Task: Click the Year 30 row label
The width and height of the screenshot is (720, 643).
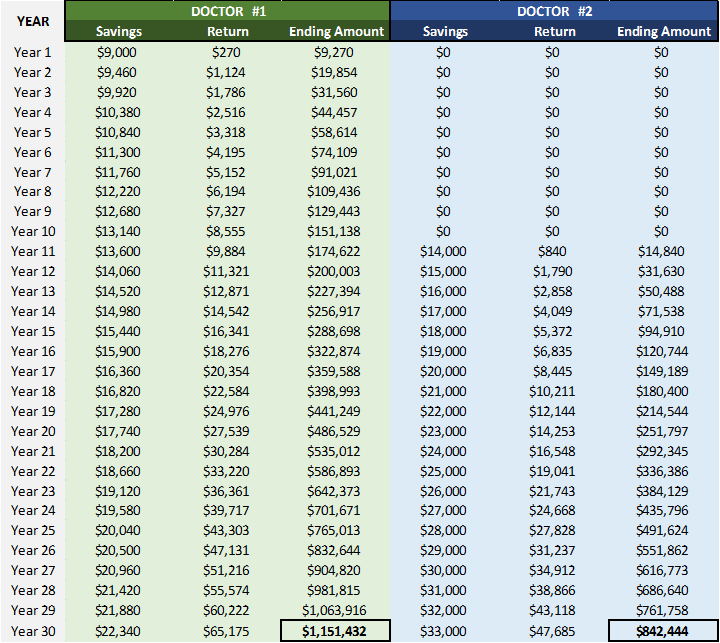Action: 33,631
